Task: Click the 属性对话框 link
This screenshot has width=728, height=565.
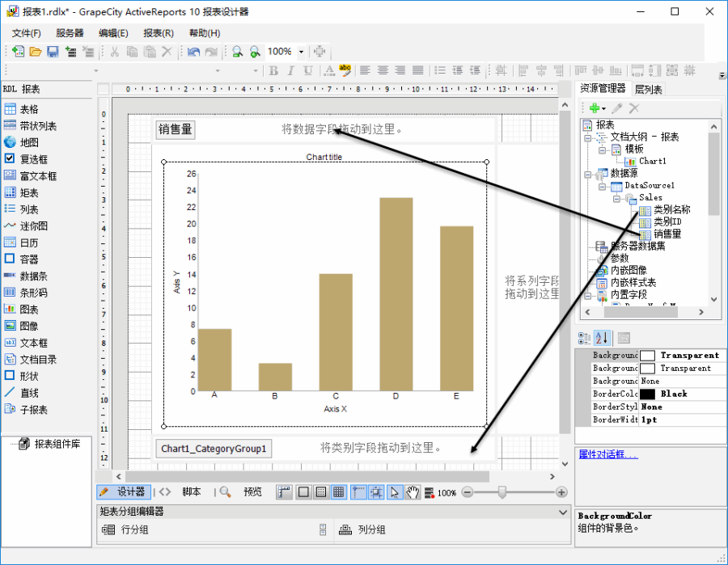Action: [x=607, y=454]
